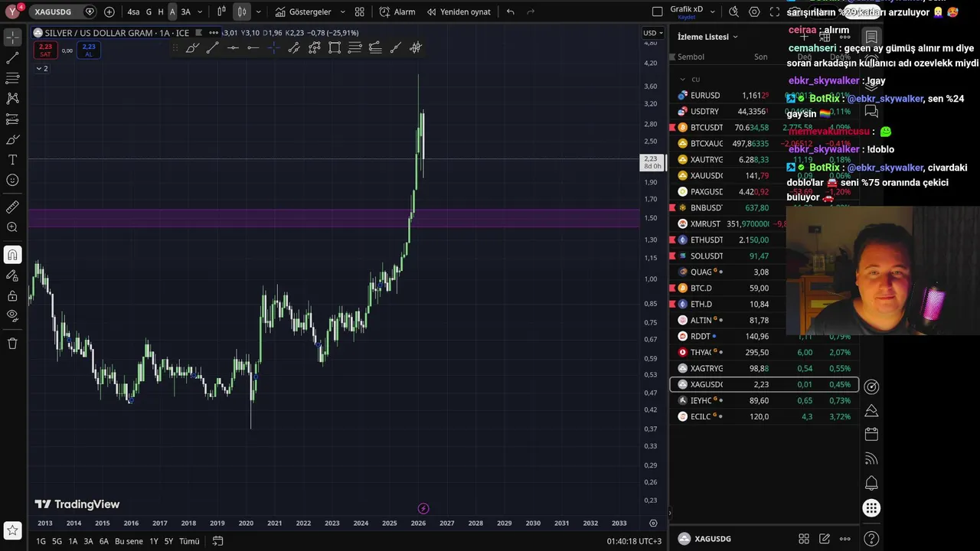Select the ruler measure tool

12,207
